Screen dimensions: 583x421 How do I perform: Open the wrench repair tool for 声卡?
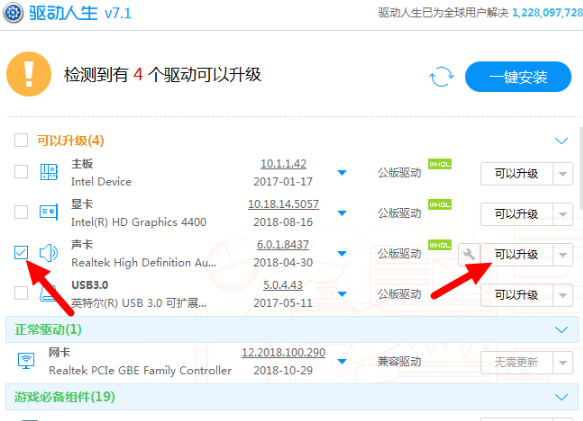point(469,254)
